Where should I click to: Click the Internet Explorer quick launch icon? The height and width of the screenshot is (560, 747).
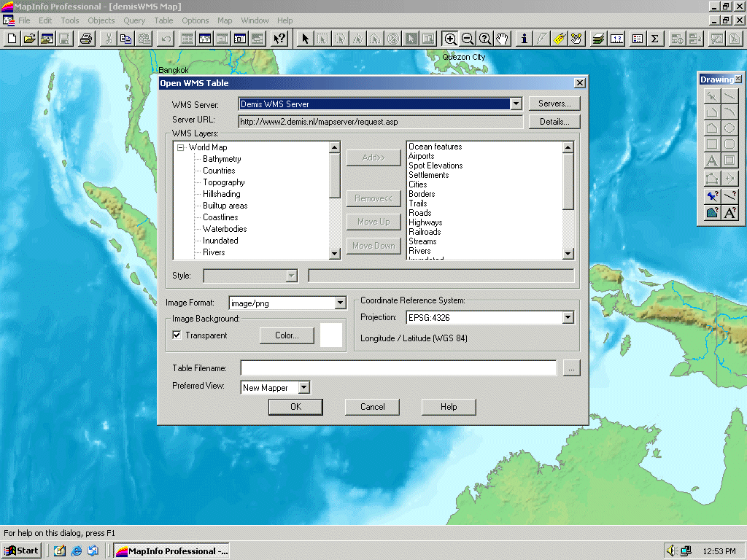coord(76,551)
